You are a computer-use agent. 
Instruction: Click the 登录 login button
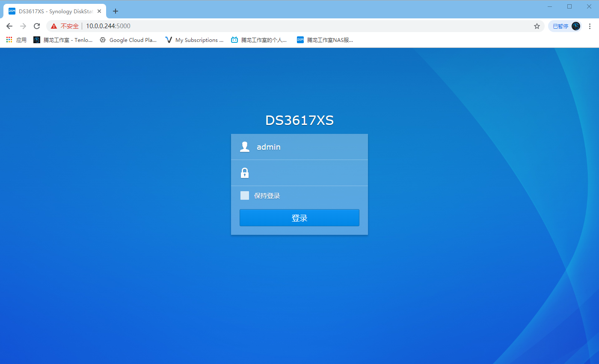[299, 218]
